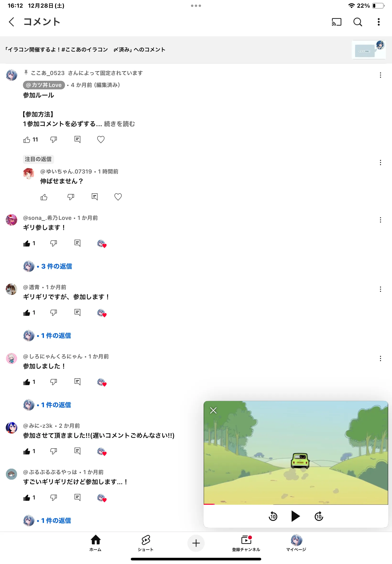Play the mini player video
The width and height of the screenshot is (392, 564).
[295, 516]
